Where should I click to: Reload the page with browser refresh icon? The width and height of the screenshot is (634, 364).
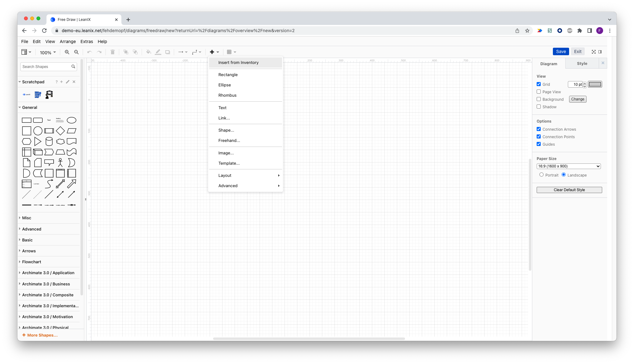click(44, 31)
